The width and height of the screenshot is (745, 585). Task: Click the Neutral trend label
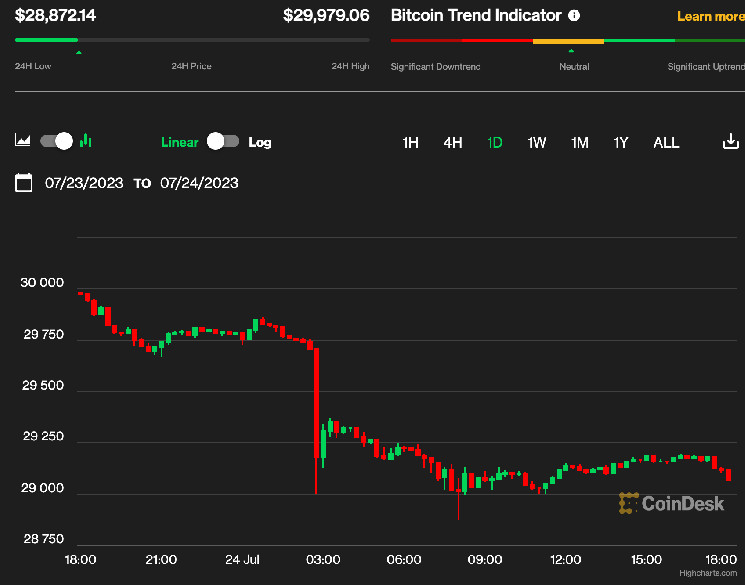point(574,67)
